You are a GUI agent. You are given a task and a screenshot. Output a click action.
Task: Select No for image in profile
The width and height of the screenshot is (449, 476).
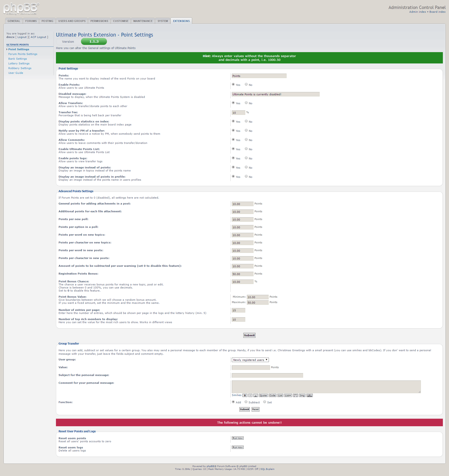tap(246, 176)
